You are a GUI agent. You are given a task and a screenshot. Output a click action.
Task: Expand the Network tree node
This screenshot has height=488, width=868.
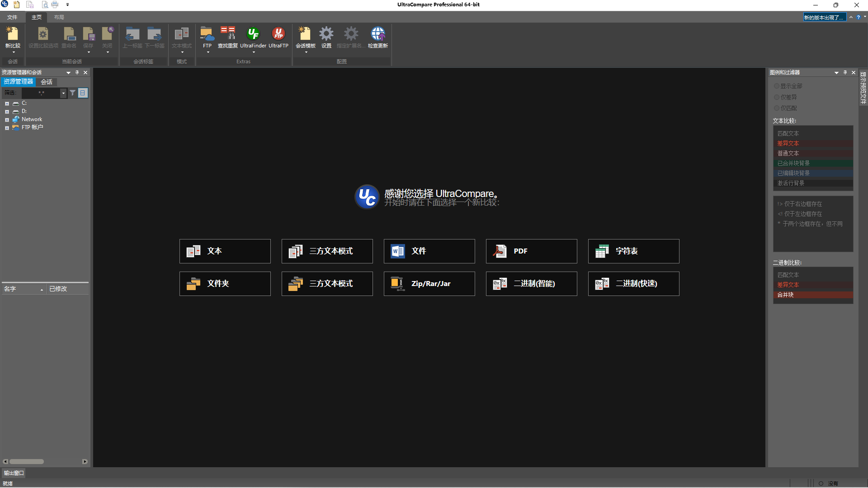[x=7, y=120]
